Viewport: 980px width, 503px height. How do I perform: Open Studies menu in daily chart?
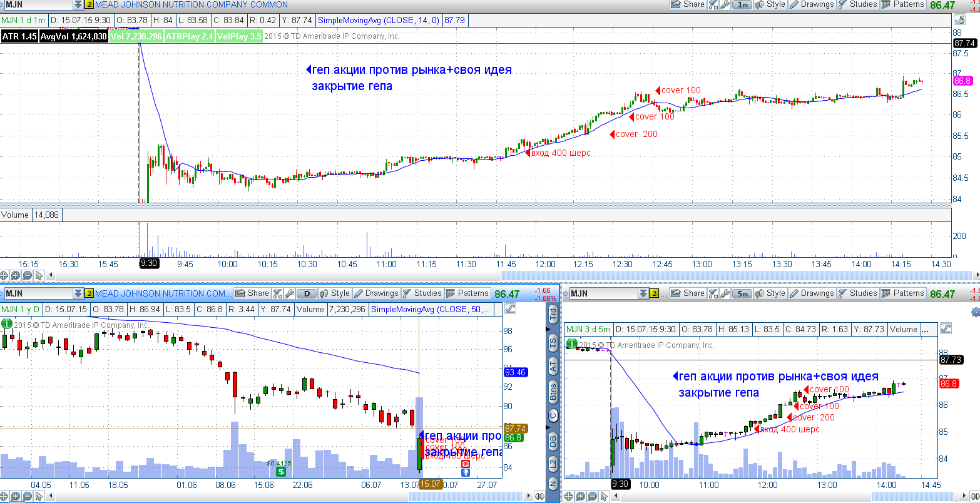pyautogui.click(x=422, y=293)
